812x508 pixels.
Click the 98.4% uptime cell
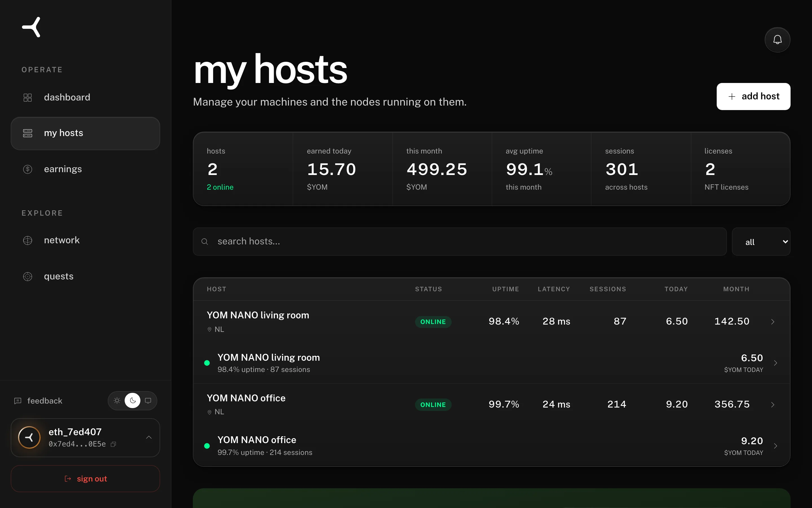coord(504,321)
